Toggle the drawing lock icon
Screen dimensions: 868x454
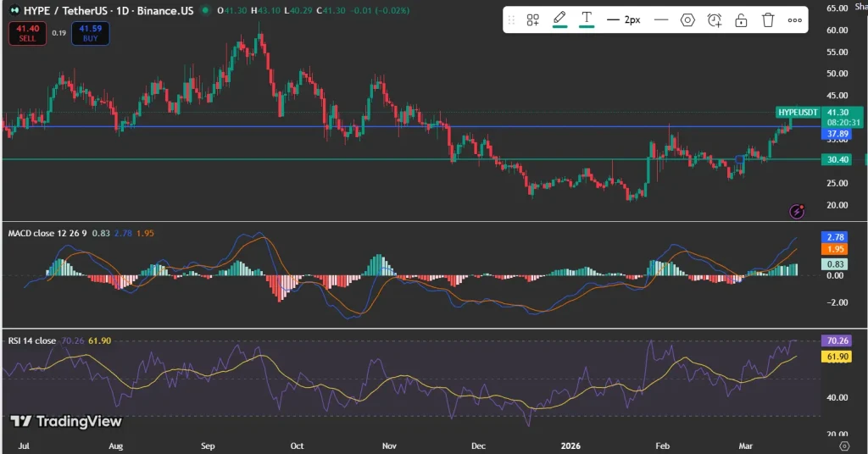741,20
